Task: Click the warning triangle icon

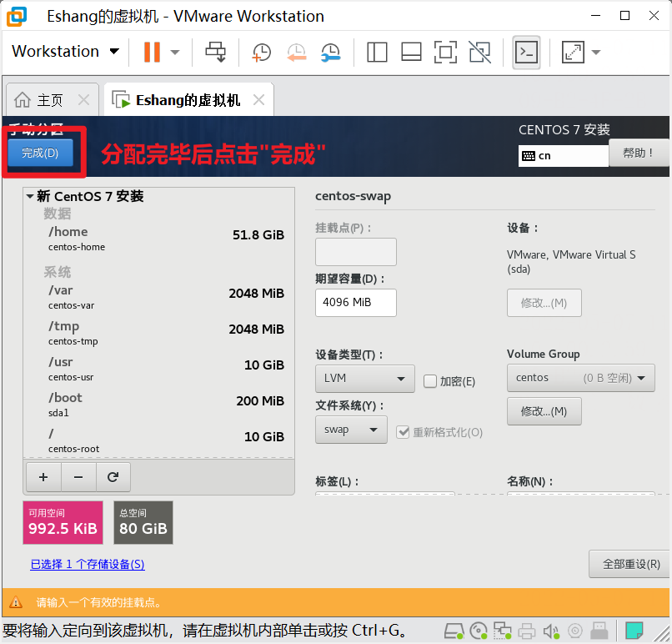Action: point(16,602)
